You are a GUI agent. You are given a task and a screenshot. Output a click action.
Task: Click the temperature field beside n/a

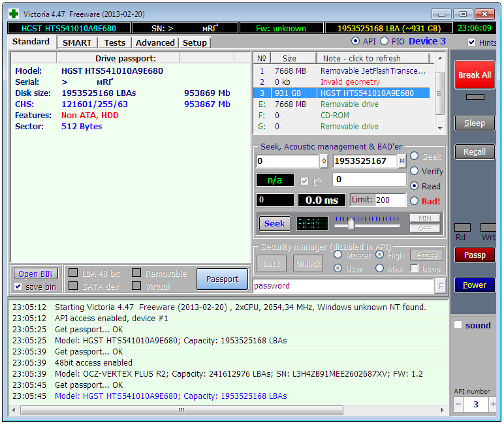[x=370, y=180]
